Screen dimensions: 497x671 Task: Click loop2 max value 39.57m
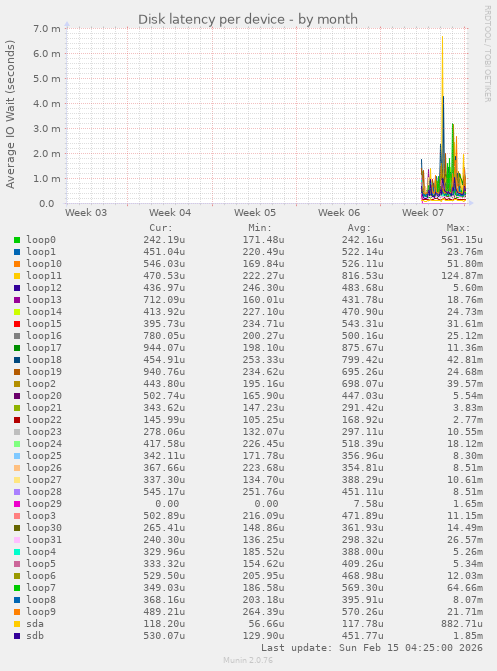pyautogui.click(x=465, y=383)
